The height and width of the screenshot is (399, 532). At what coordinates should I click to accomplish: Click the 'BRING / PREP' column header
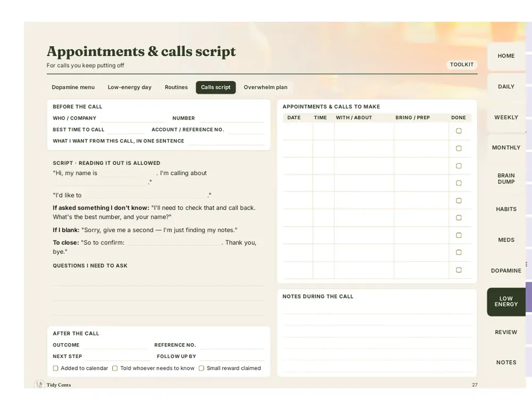[413, 118]
